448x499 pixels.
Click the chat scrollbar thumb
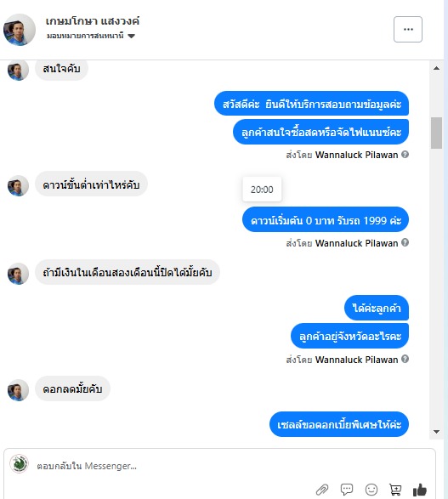436,133
